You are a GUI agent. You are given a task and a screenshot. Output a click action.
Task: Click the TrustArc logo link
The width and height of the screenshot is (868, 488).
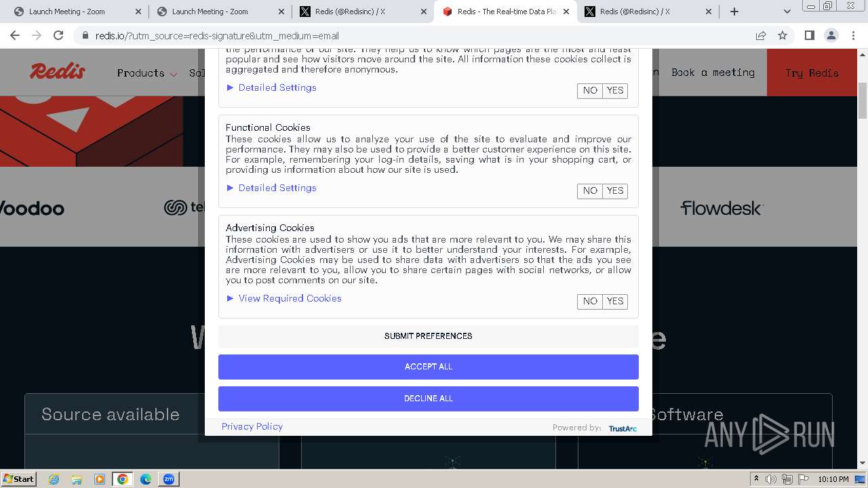click(x=623, y=428)
